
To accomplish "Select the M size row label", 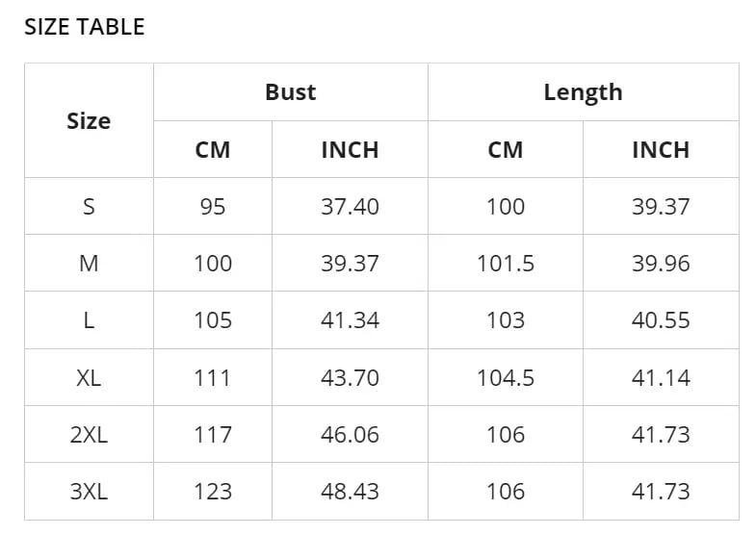I will 89,264.
